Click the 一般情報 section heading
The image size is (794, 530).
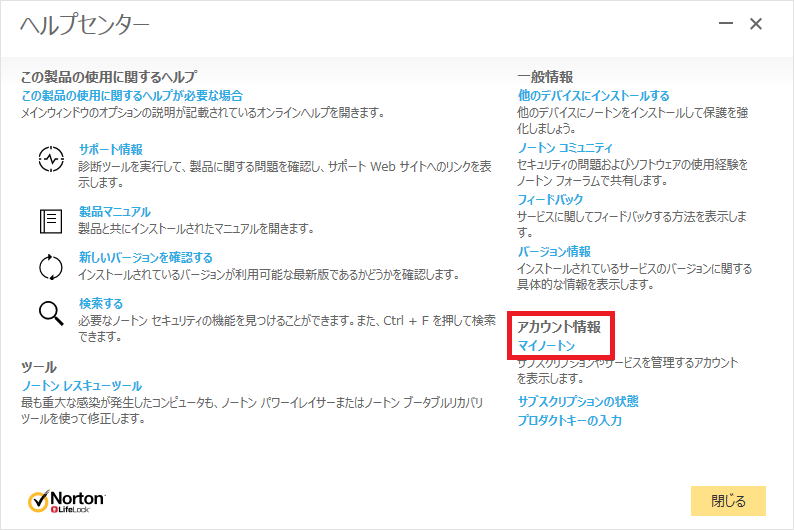(545, 77)
